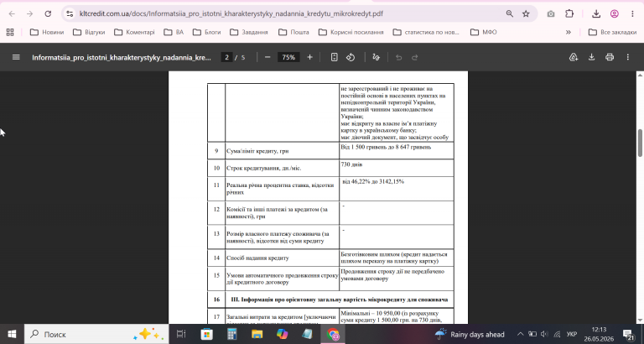View site information icon in address bar
Viewport: 644px width, 344px height.
(x=70, y=13)
